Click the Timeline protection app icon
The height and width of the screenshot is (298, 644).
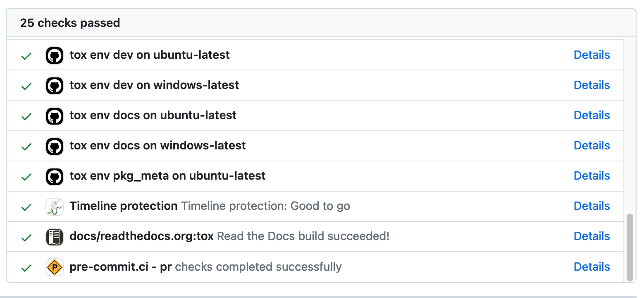click(x=54, y=207)
